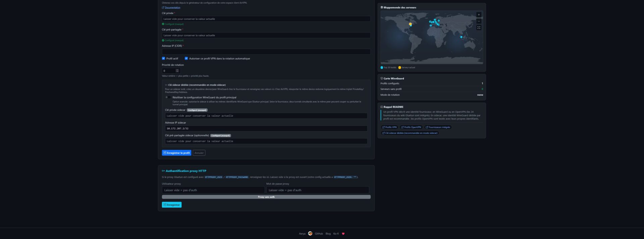Focus the Clé privée input field
644x239 pixels.
pos(266,19)
